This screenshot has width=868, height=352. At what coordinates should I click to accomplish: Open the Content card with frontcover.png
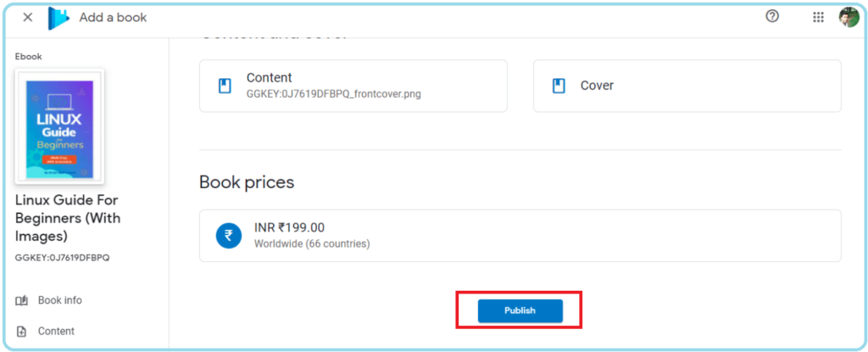353,86
